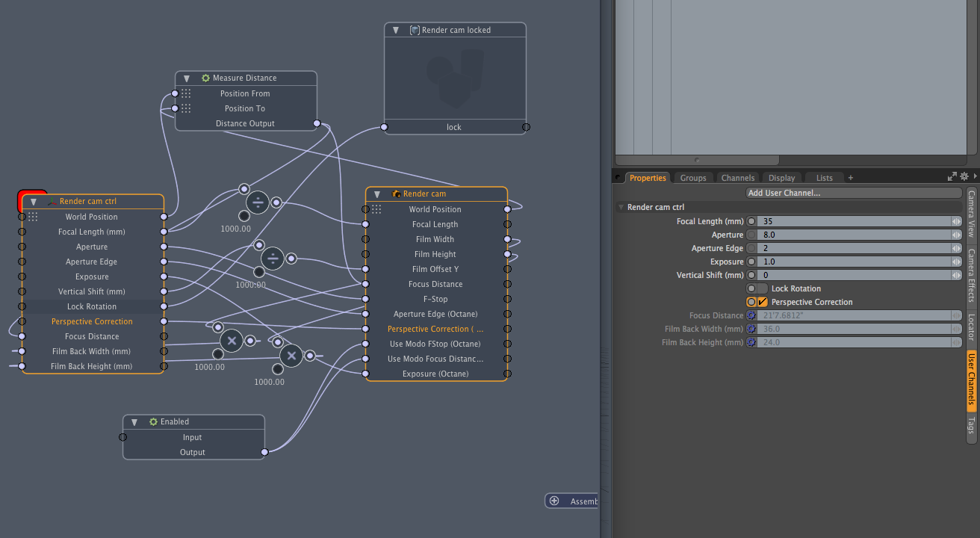Click the Position From grid icon

pos(186,93)
